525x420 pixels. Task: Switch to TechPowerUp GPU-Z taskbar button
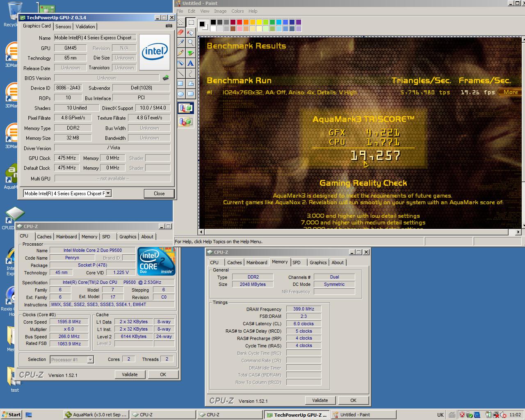297,415
